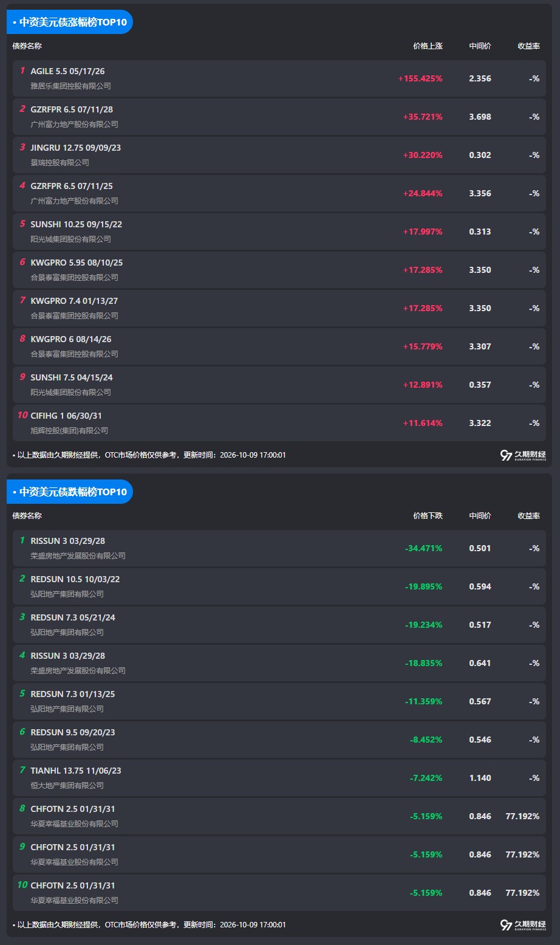Sort by the 价格下跌 column header
This screenshot has height=945, width=560.
(428, 516)
